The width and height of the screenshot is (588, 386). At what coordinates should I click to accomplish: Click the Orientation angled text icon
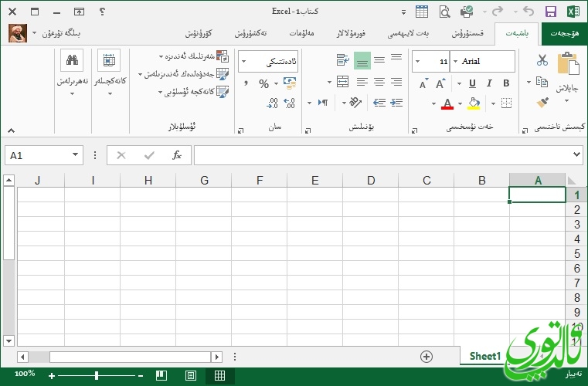355,103
